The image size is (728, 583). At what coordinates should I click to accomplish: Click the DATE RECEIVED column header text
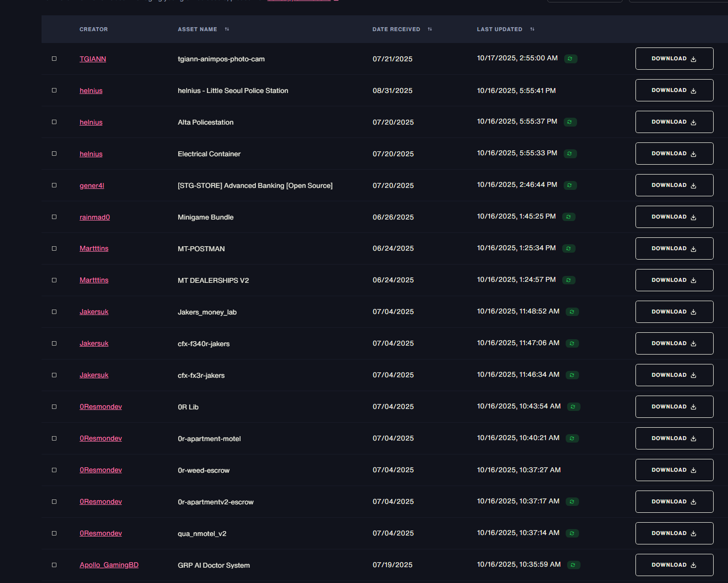(x=396, y=29)
